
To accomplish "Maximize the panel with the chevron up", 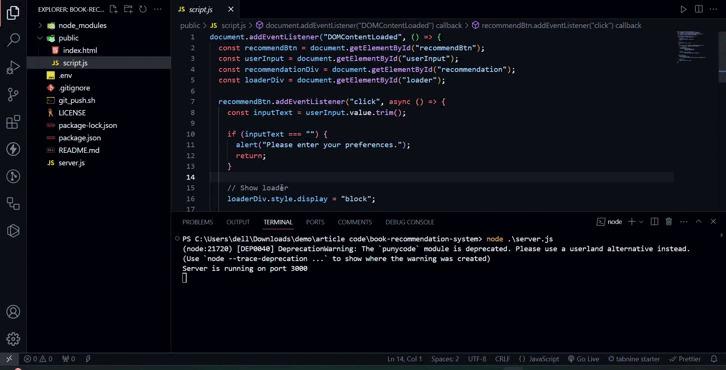I will point(699,222).
